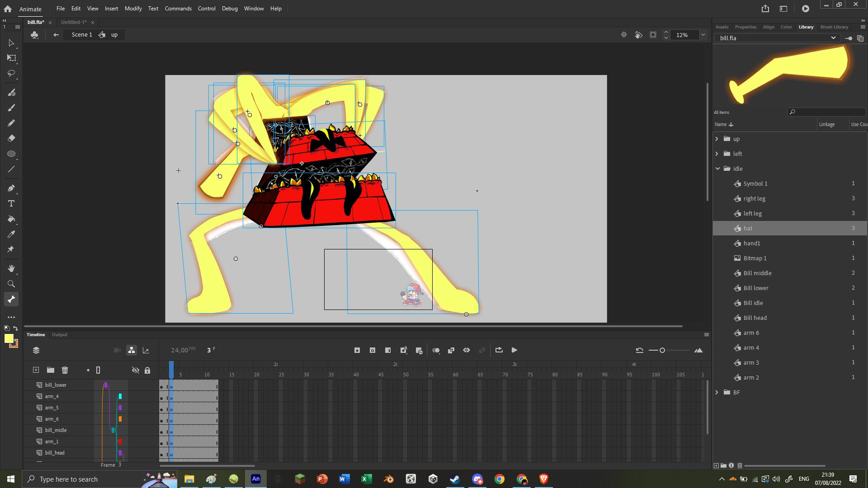Click the 'hat' item in the Library
This screenshot has width=868, height=488.
pyautogui.click(x=749, y=228)
